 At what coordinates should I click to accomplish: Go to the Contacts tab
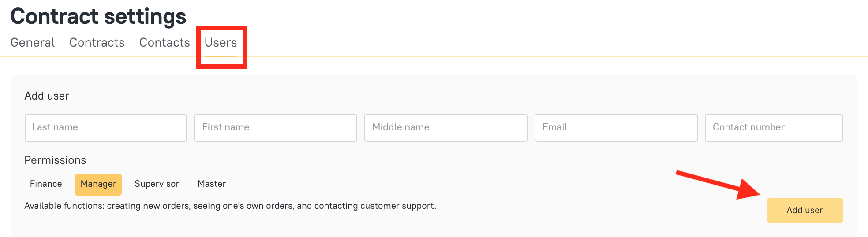point(165,43)
